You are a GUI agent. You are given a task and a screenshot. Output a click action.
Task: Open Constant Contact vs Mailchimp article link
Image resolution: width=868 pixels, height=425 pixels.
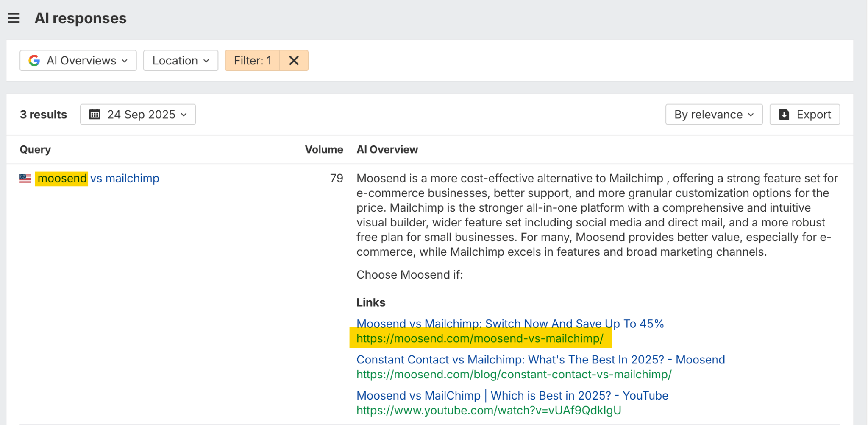[x=540, y=360]
